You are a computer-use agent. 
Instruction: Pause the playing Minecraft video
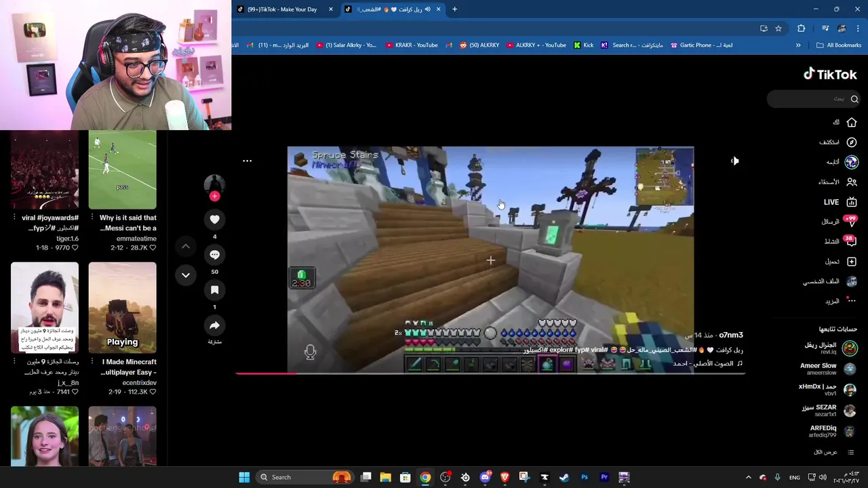coord(490,260)
